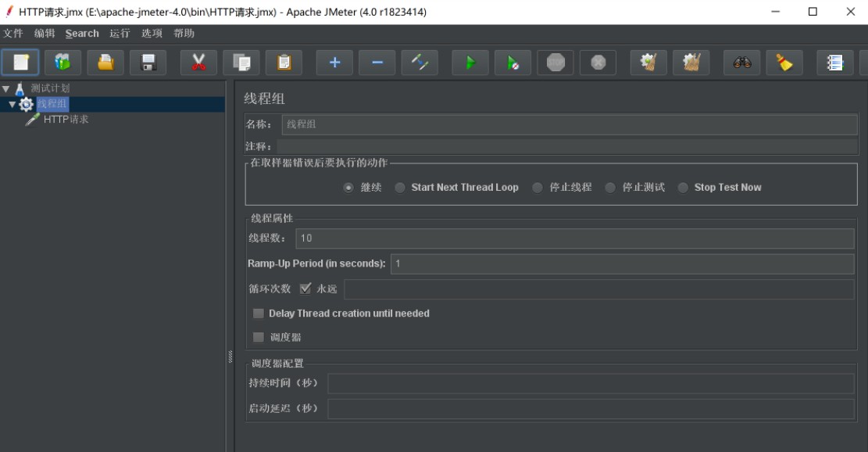Expand all with the plus icon

click(334, 62)
